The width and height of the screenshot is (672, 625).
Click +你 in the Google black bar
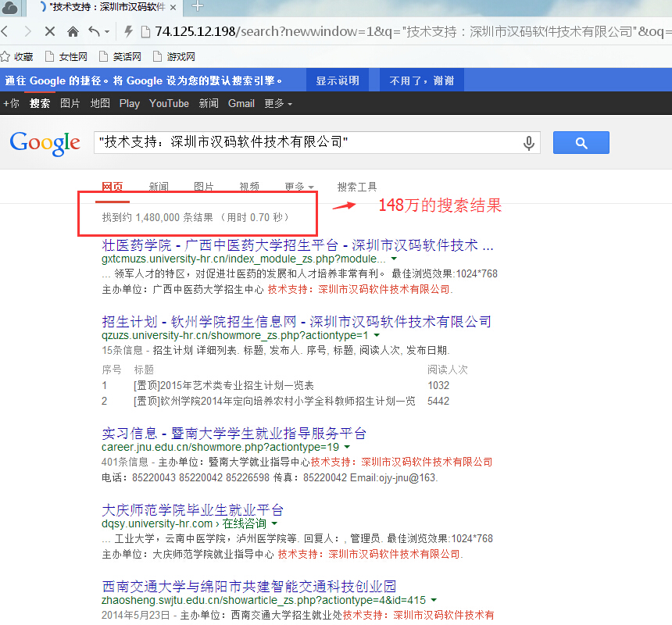coord(12,103)
